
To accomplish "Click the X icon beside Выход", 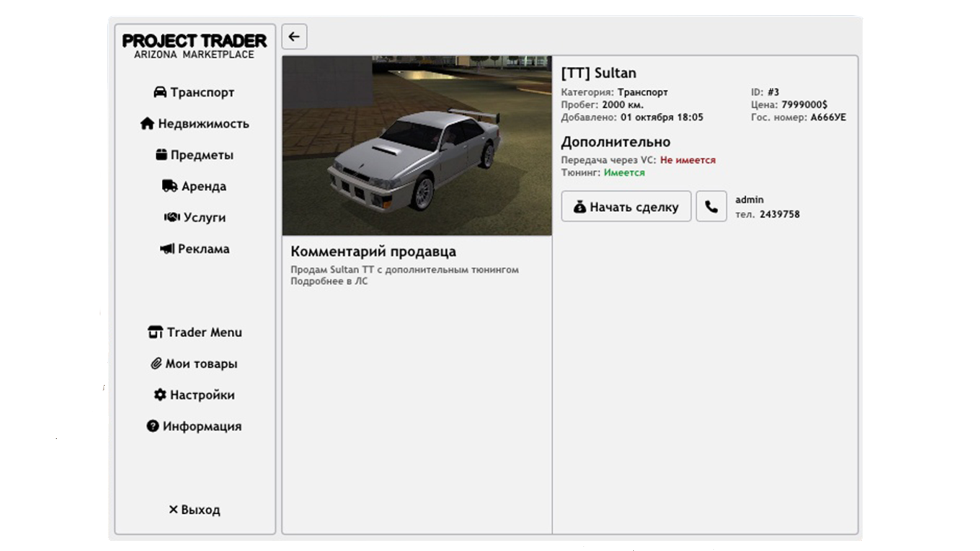I will 173,509.
